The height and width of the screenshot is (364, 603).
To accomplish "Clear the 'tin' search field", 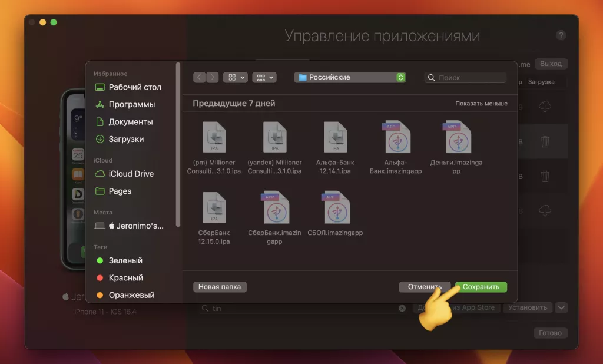I will [x=402, y=308].
